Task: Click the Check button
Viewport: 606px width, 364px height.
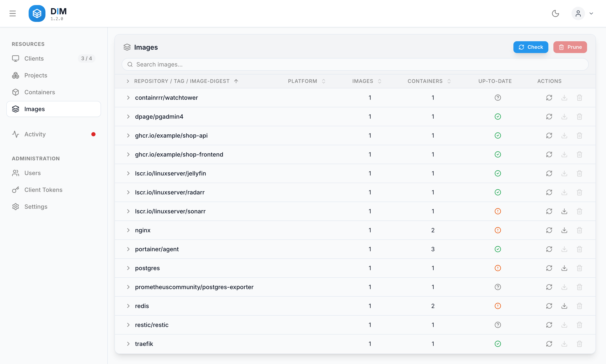Action: point(531,47)
